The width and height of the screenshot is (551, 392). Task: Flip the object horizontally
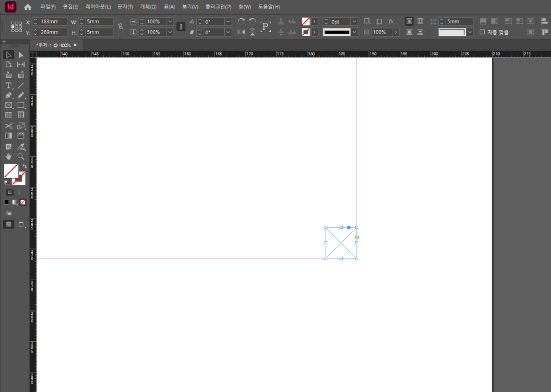coord(241,32)
